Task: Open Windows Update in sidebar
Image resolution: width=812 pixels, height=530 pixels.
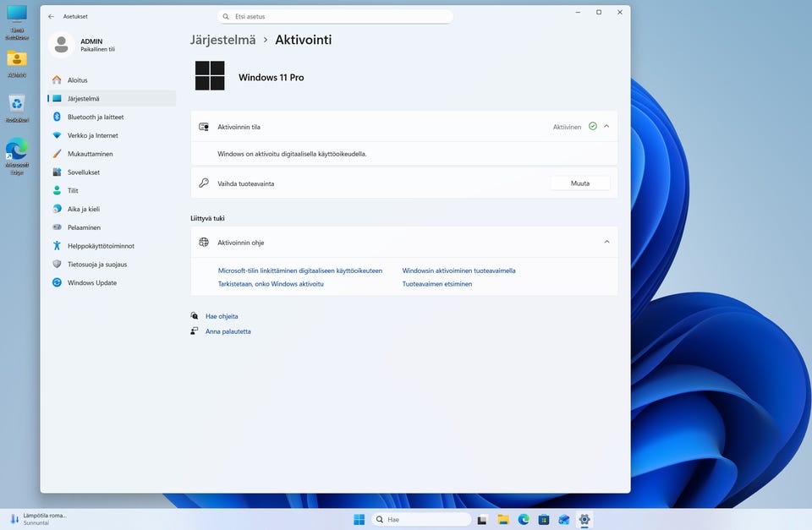Action: pyautogui.click(x=112, y=282)
